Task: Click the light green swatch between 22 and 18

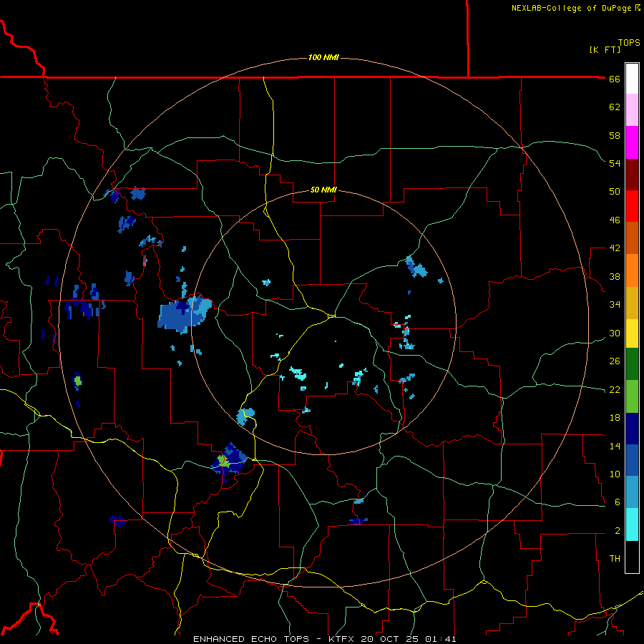Action: pyautogui.click(x=632, y=396)
